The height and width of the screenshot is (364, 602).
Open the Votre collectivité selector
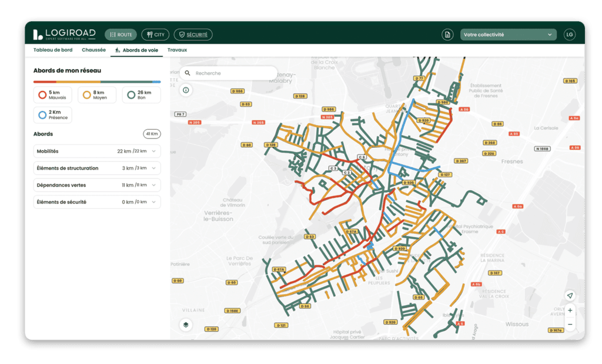(x=508, y=34)
